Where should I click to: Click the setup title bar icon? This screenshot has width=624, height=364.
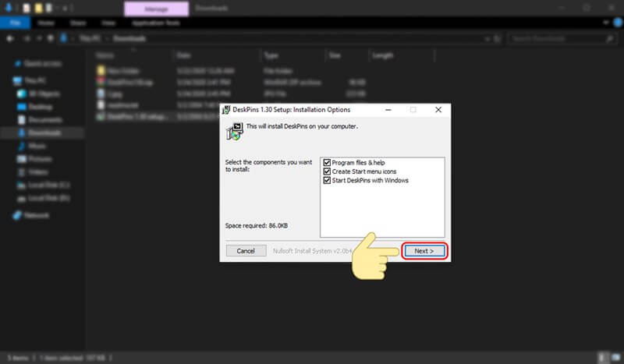click(x=227, y=110)
